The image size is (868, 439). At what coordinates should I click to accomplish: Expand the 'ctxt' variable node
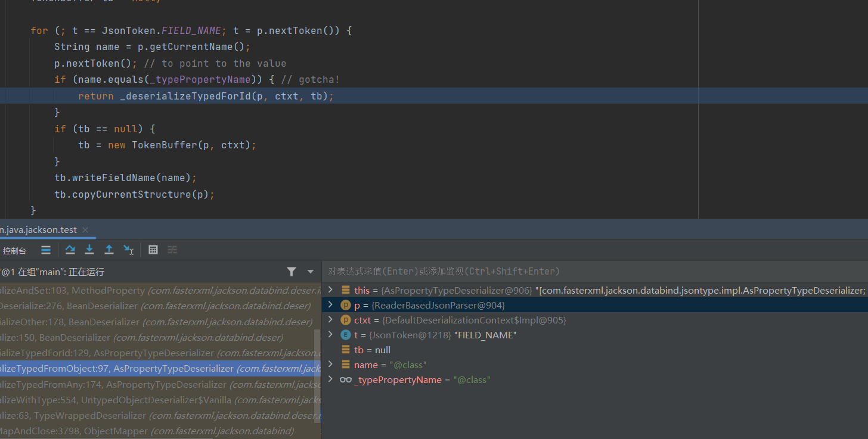tap(330, 319)
